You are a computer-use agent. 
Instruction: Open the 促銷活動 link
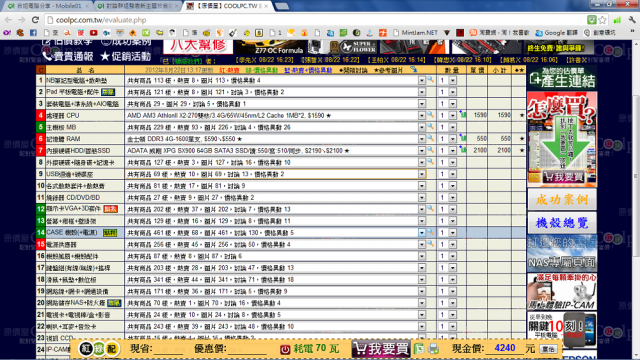click(126, 56)
